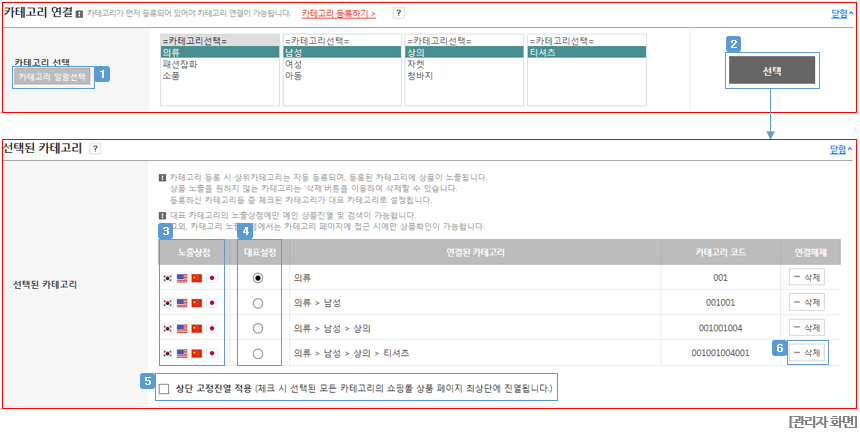This screenshot has width=860, height=432.
Task: Click the Japan flag in code 001001004 row
Action: click(x=212, y=328)
